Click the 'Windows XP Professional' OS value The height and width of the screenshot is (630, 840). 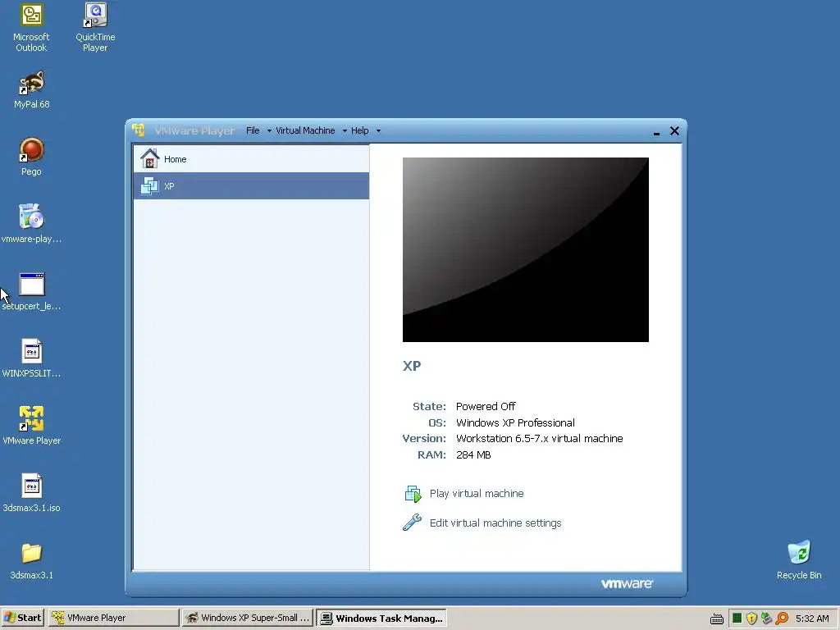coord(515,422)
